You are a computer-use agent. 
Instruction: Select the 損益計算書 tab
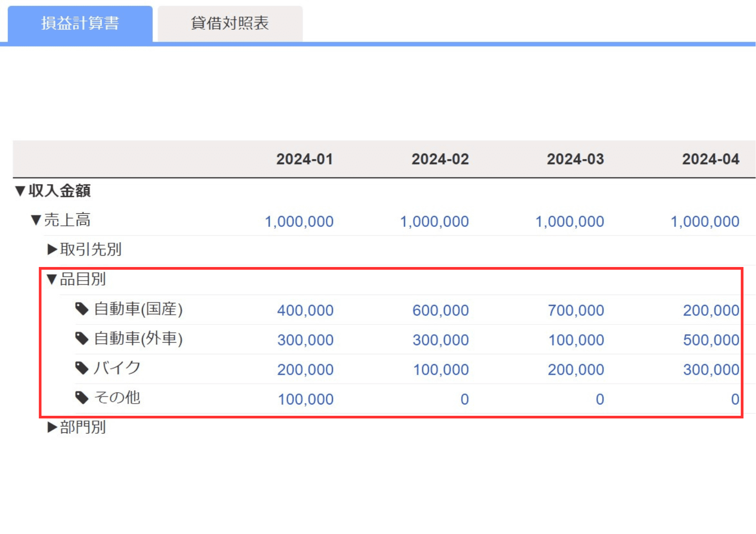point(80,23)
